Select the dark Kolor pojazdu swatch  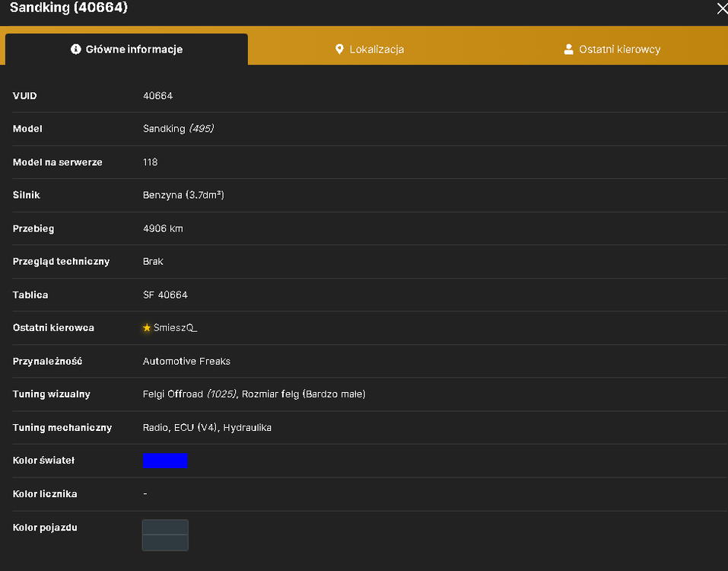point(165,535)
